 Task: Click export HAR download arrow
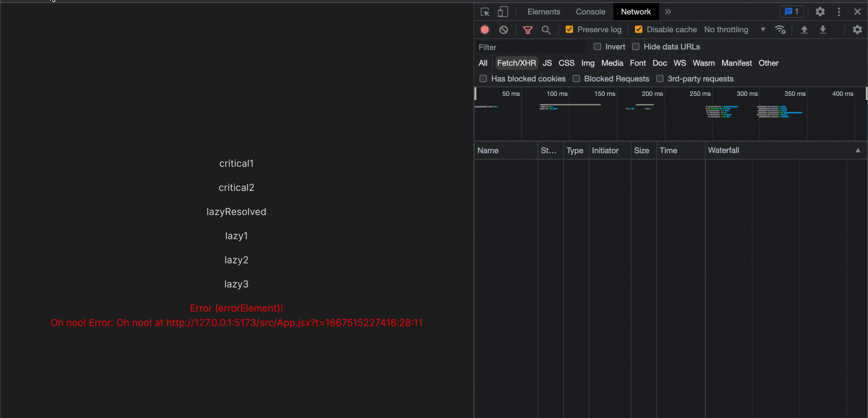pyautogui.click(x=822, y=30)
